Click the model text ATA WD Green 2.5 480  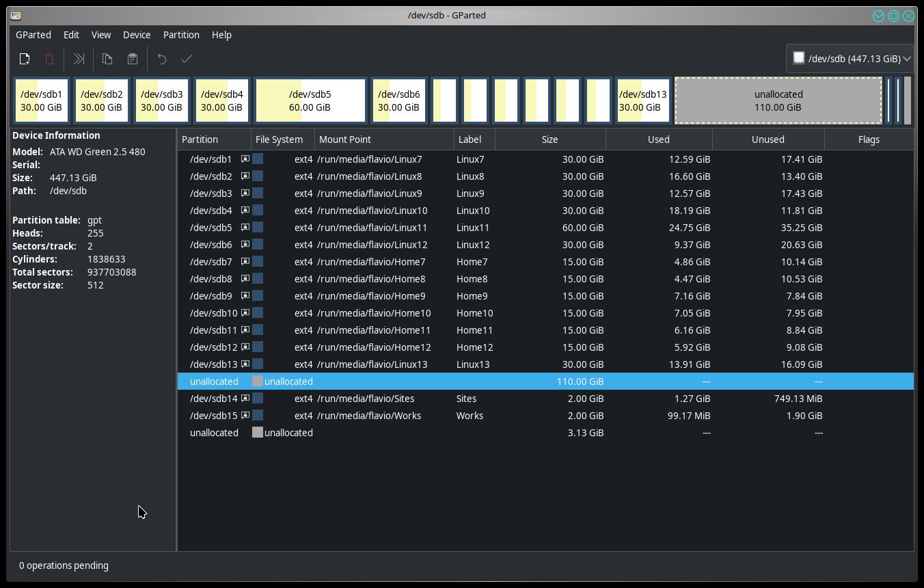pyautogui.click(x=97, y=152)
